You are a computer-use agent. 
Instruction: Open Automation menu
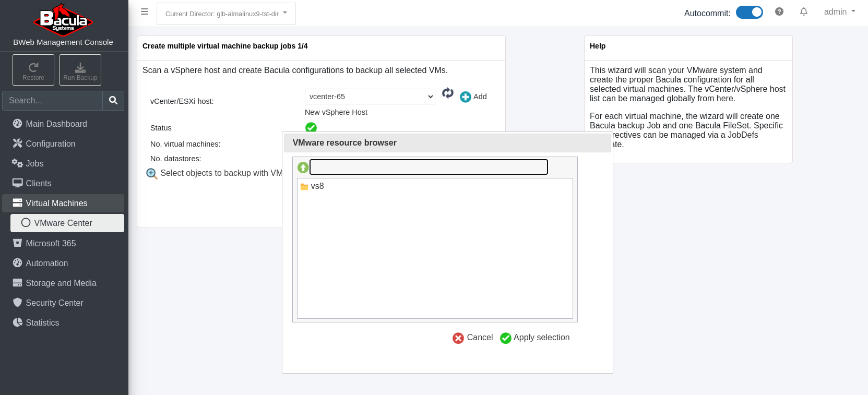tap(63, 263)
